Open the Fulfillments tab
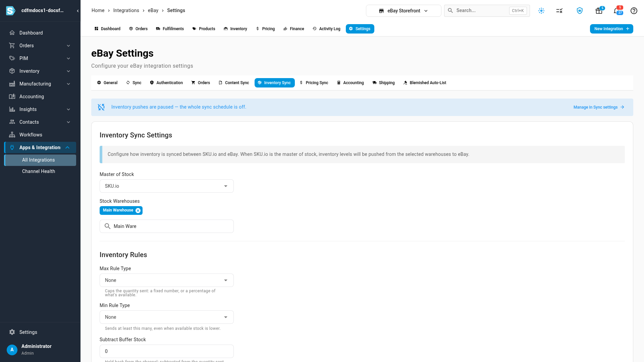644x362 pixels. pyautogui.click(x=170, y=29)
